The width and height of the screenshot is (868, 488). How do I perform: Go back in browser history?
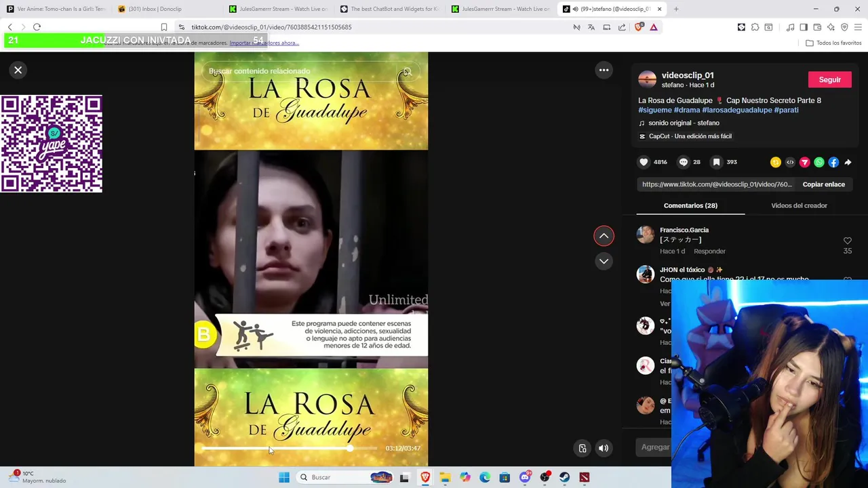click(x=9, y=27)
